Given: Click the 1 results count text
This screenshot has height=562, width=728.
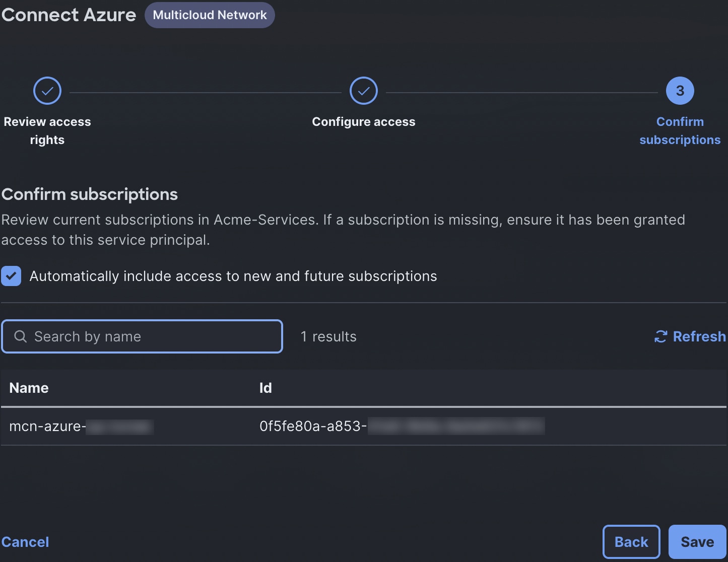Looking at the screenshot, I should (328, 336).
